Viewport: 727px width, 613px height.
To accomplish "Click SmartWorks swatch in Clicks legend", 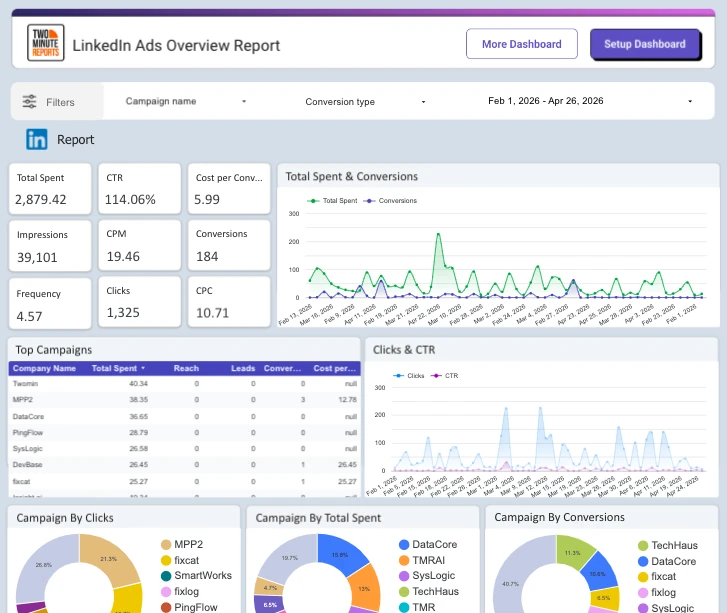I will pos(166,576).
